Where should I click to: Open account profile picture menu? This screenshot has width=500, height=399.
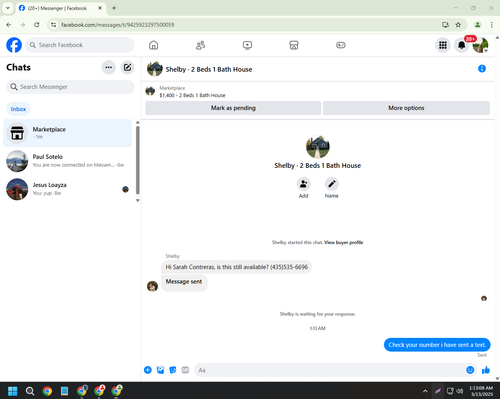[480, 45]
